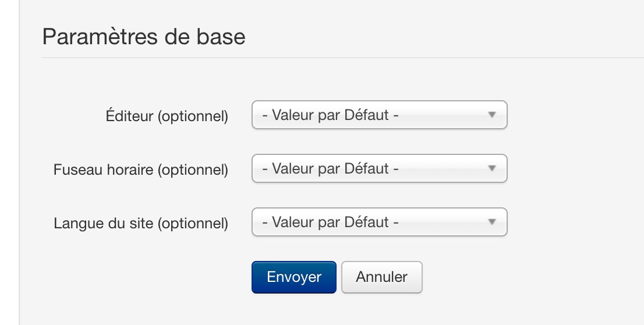Open the Fuseau horaire dropdown
644x325 pixels.
click(x=379, y=168)
